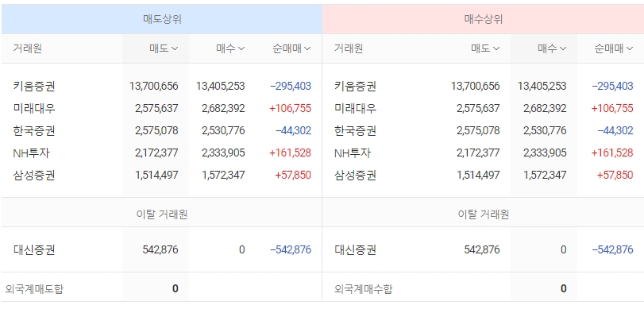Select the 매도상위 header tab
Image resolution: width=644 pixels, height=309 pixels.
click(x=162, y=19)
